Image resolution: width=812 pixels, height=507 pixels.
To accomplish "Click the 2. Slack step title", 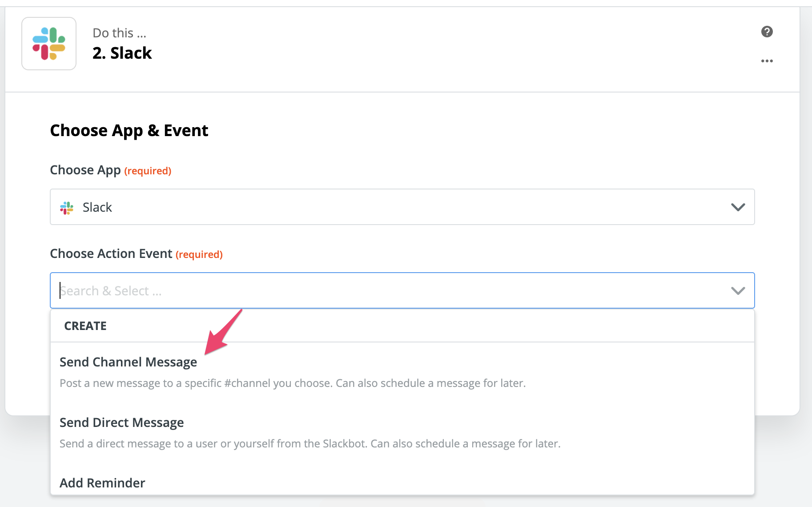I will (122, 53).
